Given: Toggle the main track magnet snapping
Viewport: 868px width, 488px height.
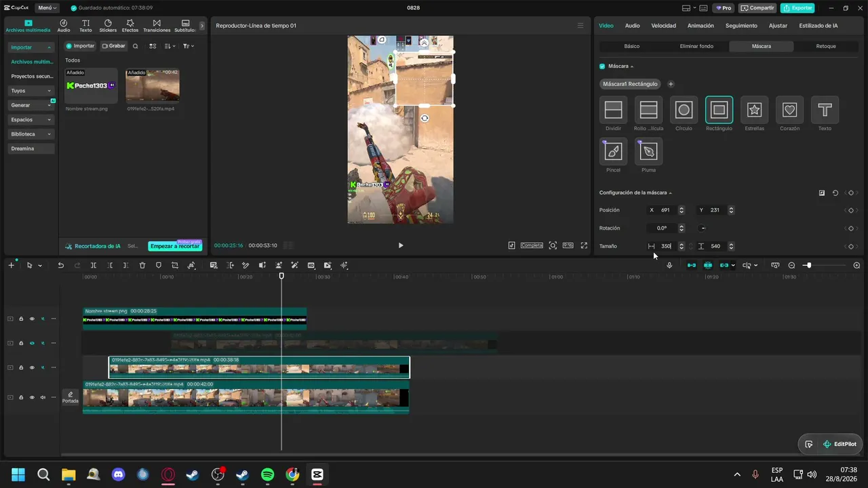Looking at the screenshot, I should click(692, 266).
